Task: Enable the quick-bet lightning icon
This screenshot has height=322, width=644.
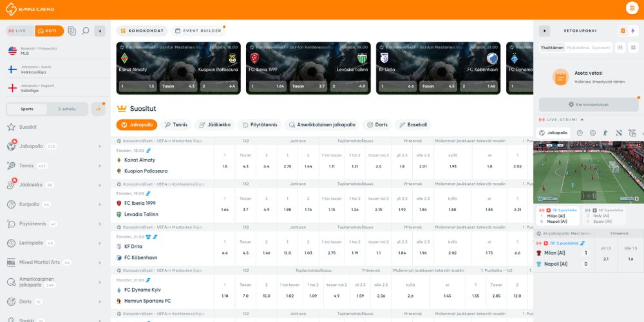Action: pos(632,31)
